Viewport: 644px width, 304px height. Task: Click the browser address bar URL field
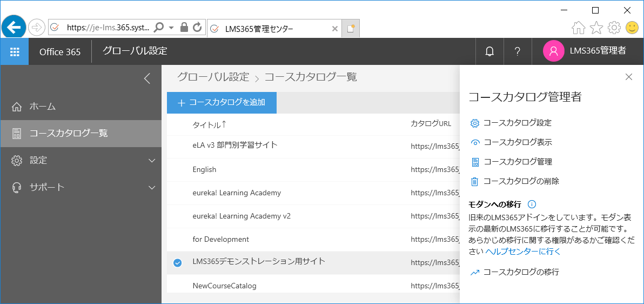[x=107, y=27]
